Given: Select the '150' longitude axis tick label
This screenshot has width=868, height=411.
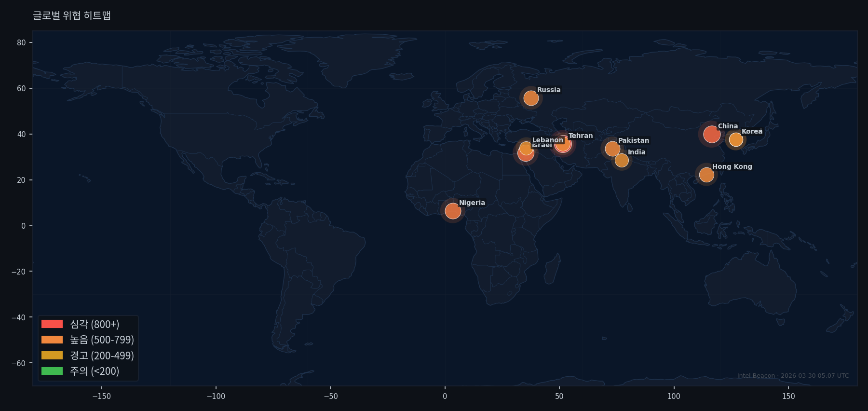Looking at the screenshot, I should coord(788,397).
